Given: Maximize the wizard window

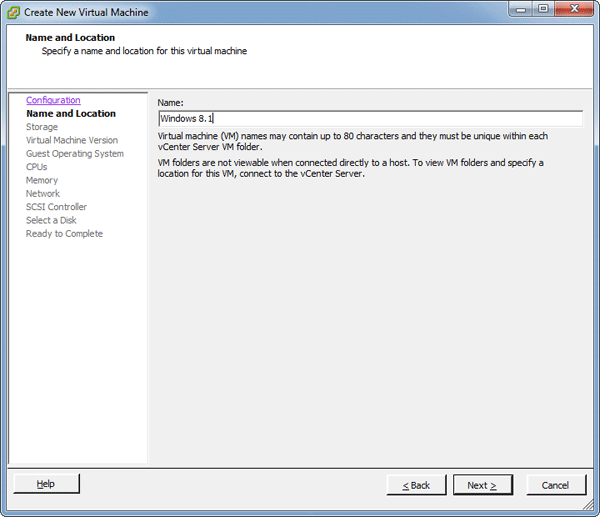Looking at the screenshot, I should point(543,10).
